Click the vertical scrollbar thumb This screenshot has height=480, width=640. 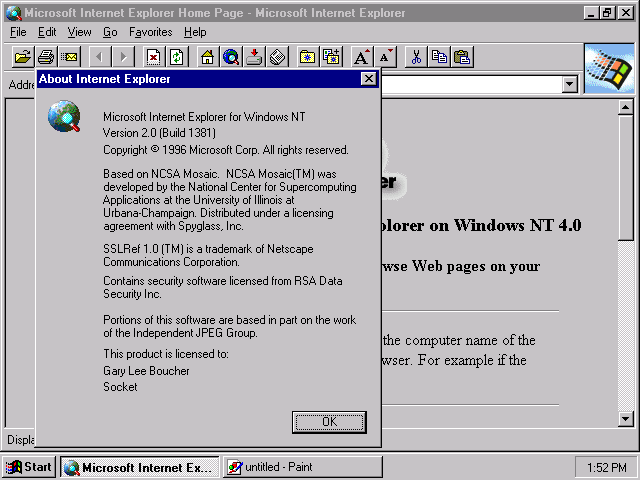pos(626,178)
